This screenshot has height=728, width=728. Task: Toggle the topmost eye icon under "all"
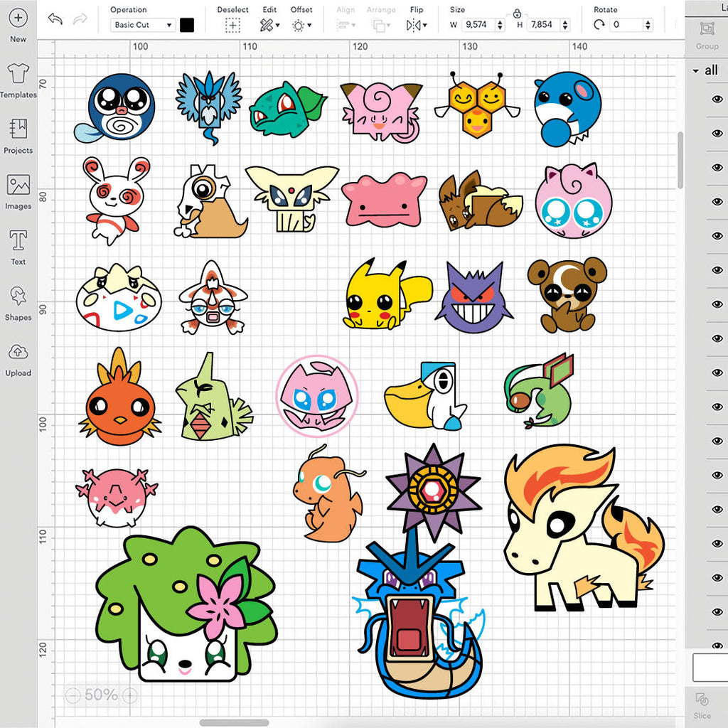point(717,99)
